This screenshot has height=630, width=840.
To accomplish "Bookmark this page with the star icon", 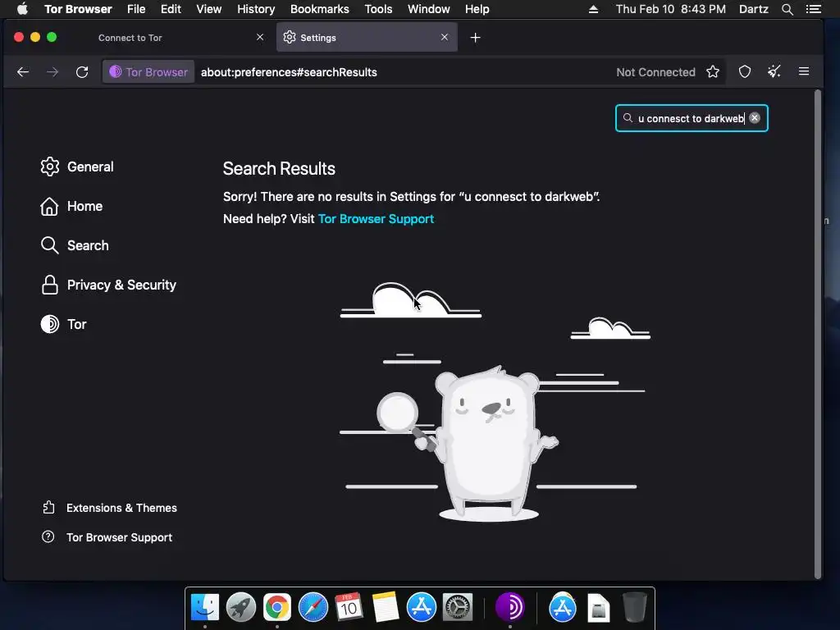I will pyautogui.click(x=713, y=72).
